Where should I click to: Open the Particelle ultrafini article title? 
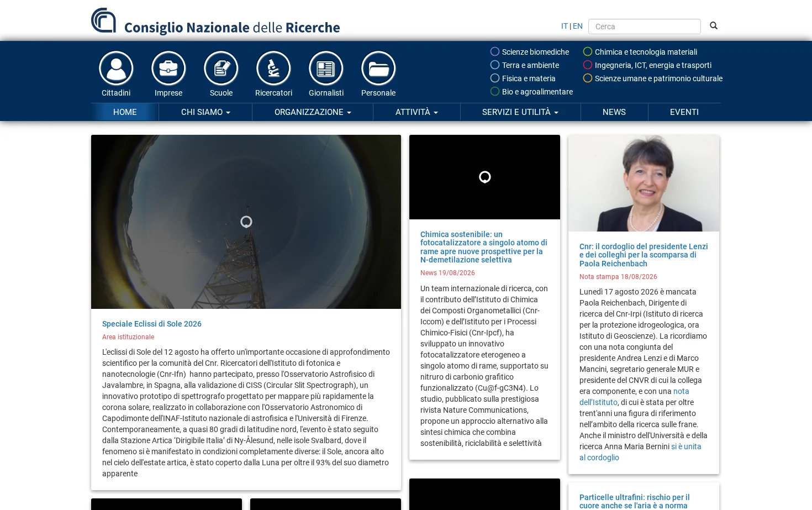pos(635,501)
